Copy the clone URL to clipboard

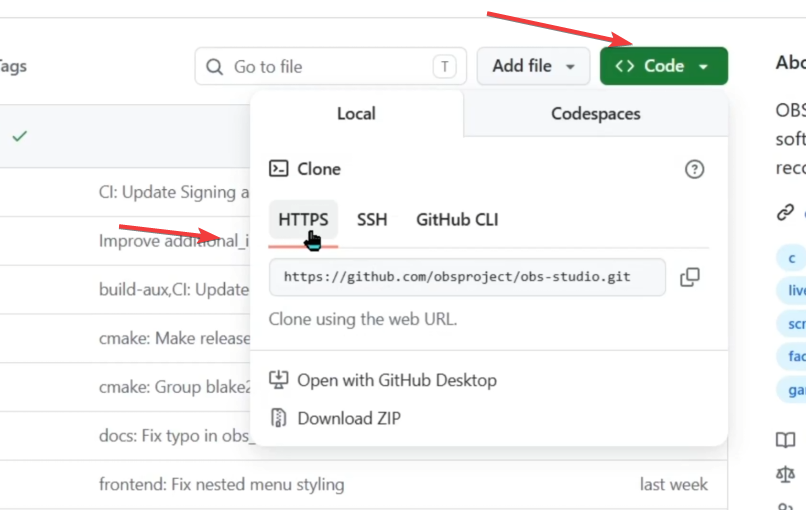[x=690, y=277]
